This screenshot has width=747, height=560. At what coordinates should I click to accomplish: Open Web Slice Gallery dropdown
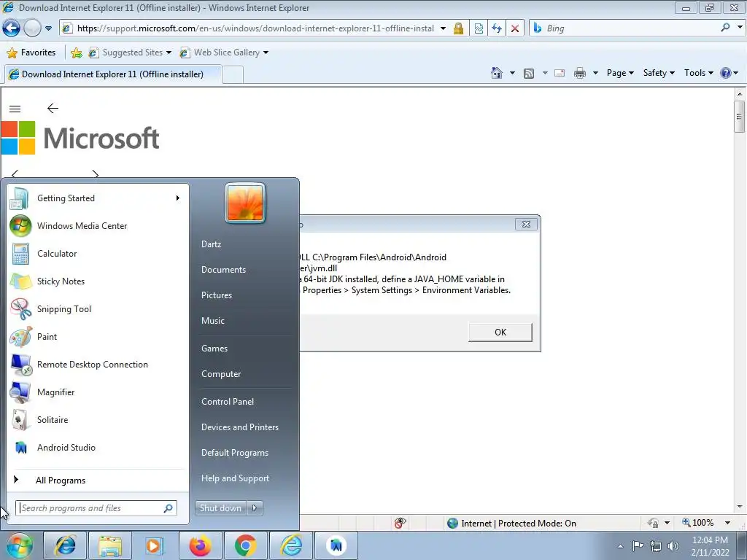pyautogui.click(x=224, y=52)
